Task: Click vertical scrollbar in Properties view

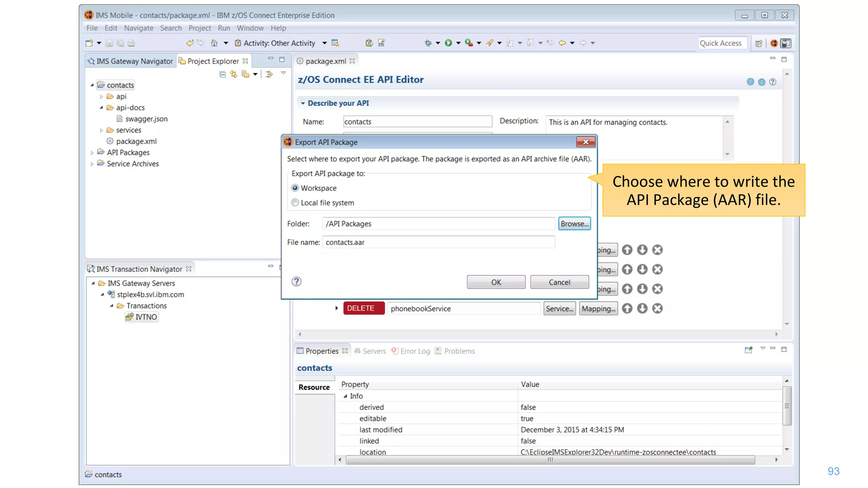Action: (787, 405)
